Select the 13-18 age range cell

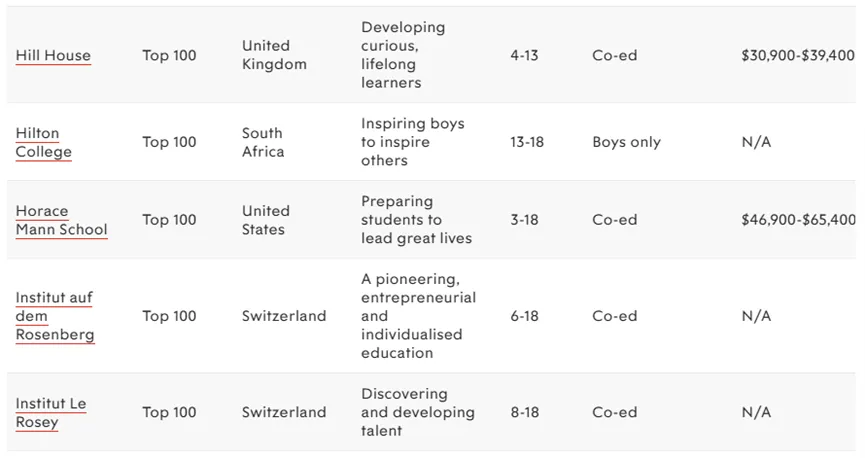pos(527,142)
